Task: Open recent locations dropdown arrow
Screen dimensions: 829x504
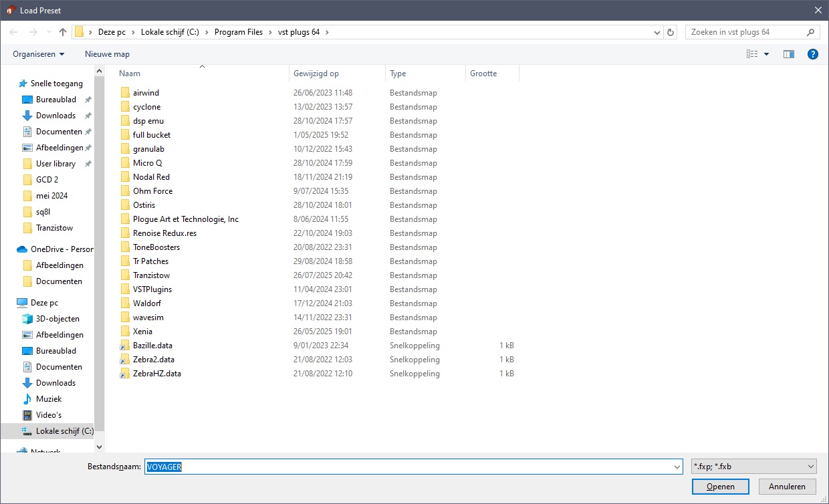Action: pos(49,32)
